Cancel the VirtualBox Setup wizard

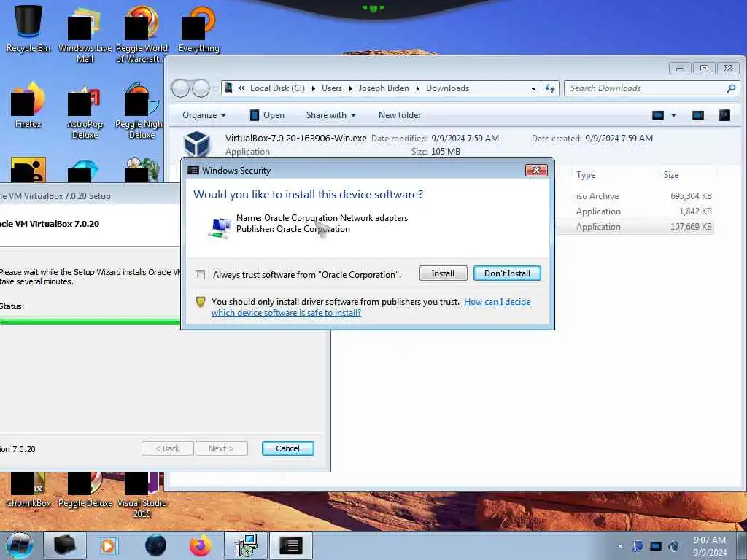pyautogui.click(x=287, y=448)
